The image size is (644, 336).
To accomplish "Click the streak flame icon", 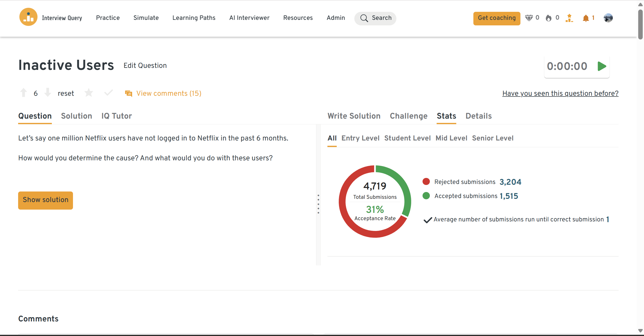I will (x=549, y=18).
